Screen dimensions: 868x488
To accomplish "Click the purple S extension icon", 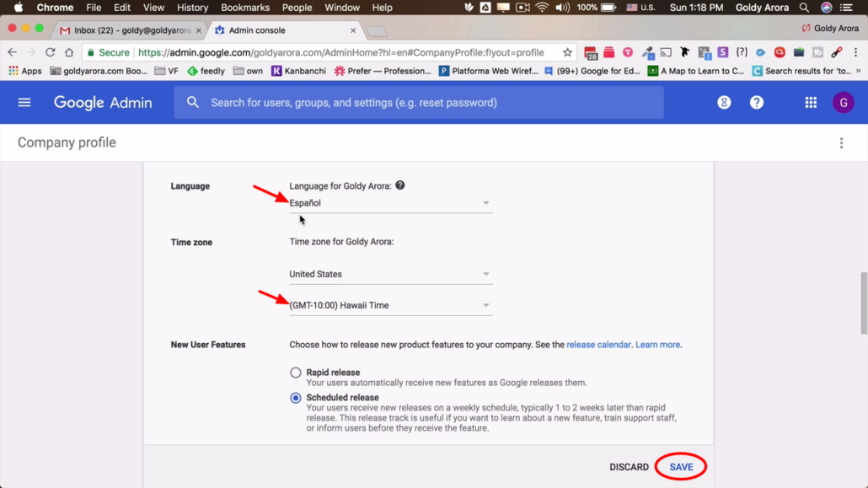I will coord(722,52).
